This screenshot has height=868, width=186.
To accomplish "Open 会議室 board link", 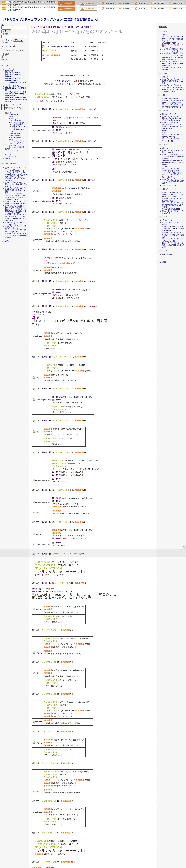I will coord(11,118).
